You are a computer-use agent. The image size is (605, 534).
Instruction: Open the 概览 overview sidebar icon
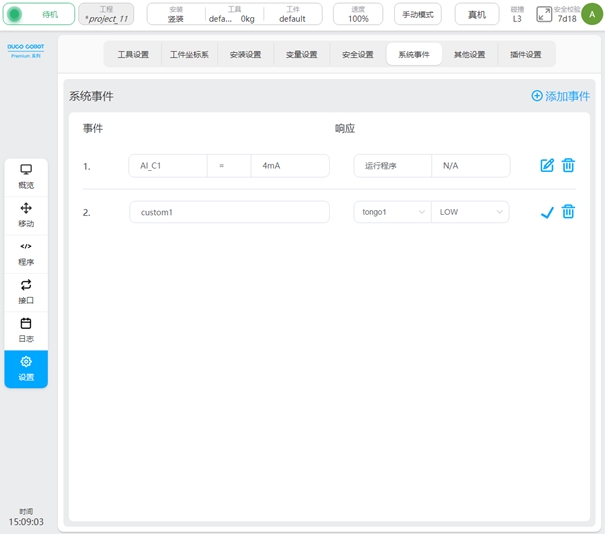click(26, 175)
